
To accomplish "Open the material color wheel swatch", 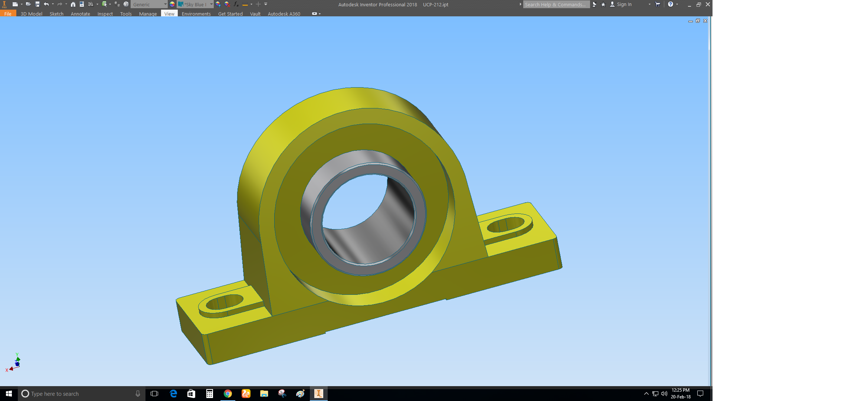I will (172, 4).
